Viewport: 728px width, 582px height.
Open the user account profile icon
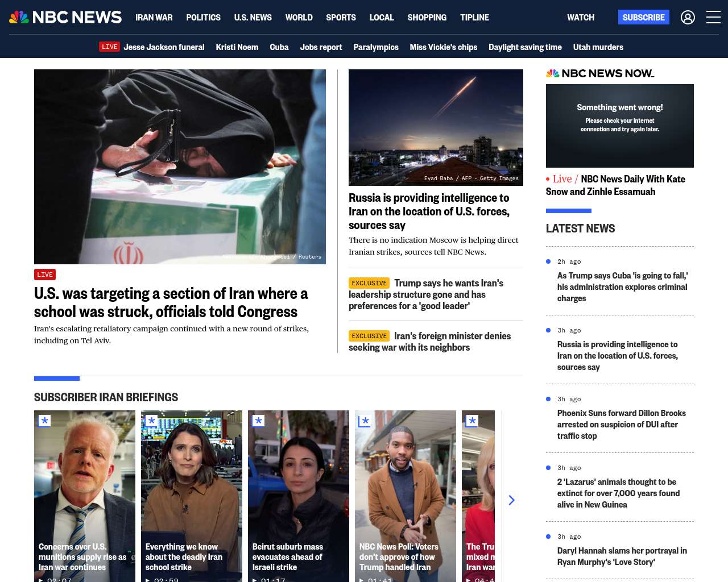688,18
